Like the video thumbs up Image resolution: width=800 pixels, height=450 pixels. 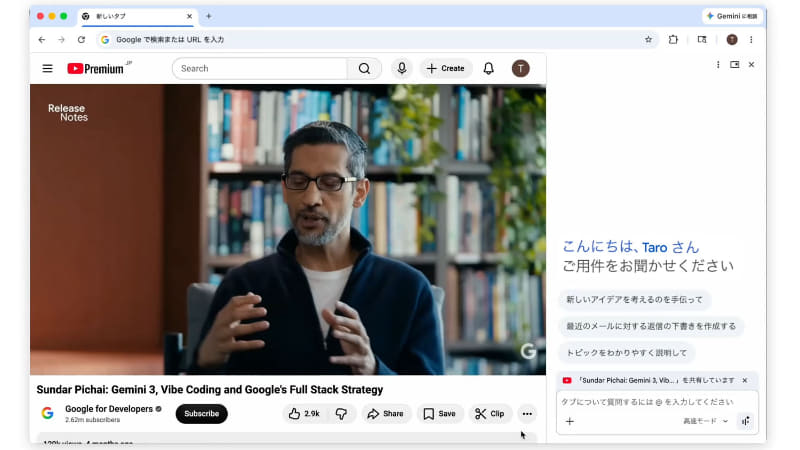pyautogui.click(x=305, y=414)
